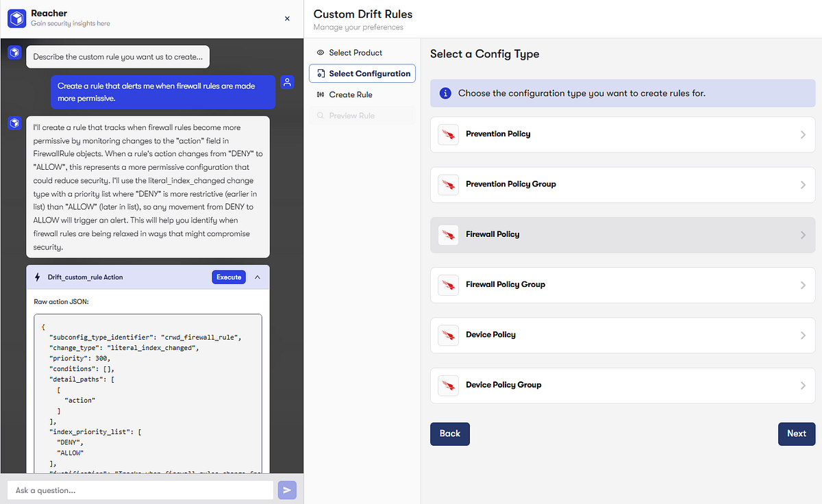Click CrowdStrike icon beside Device Policy Group
Screen dimensions: 822x504
coord(449,385)
